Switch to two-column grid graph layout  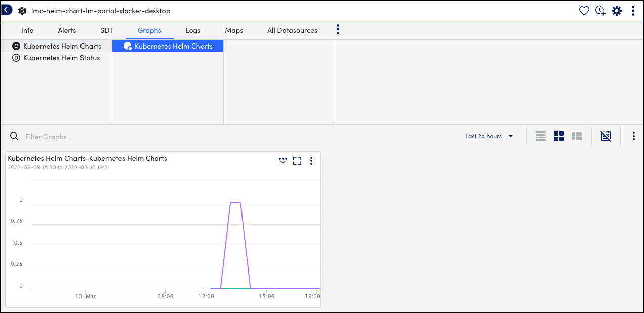pyautogui.click(x=559, y=136)
